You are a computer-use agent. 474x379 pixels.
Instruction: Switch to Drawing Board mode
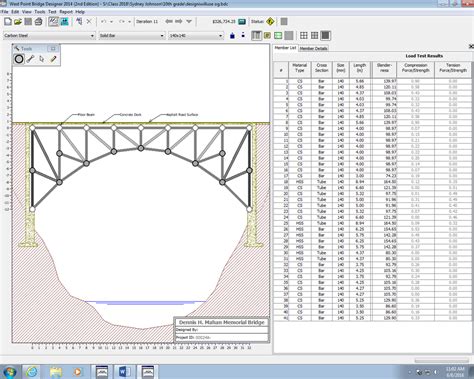coord(53,22)
